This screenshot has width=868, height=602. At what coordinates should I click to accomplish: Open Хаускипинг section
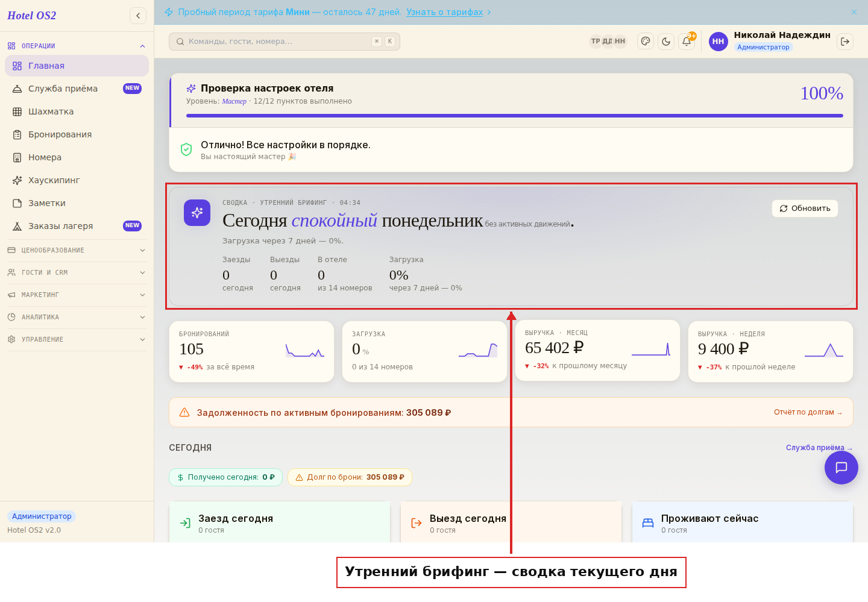[77, 180]
